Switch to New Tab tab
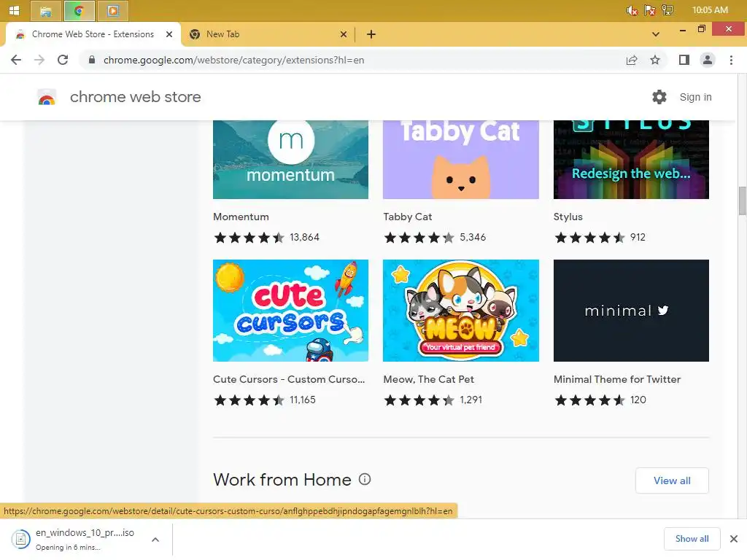The height and width of the screenshot is (560, 747). [x=222, y=34]
